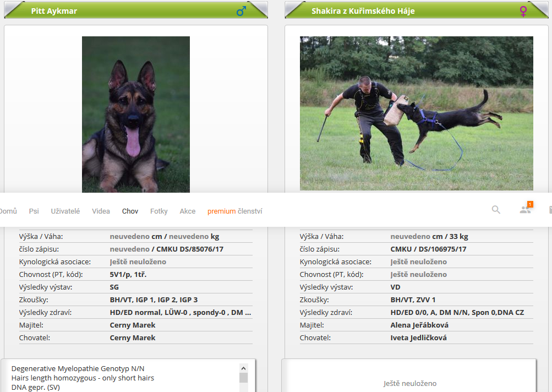
Task: Open Shakira z Kuřimského Háje title link
Action: (363, 11)
